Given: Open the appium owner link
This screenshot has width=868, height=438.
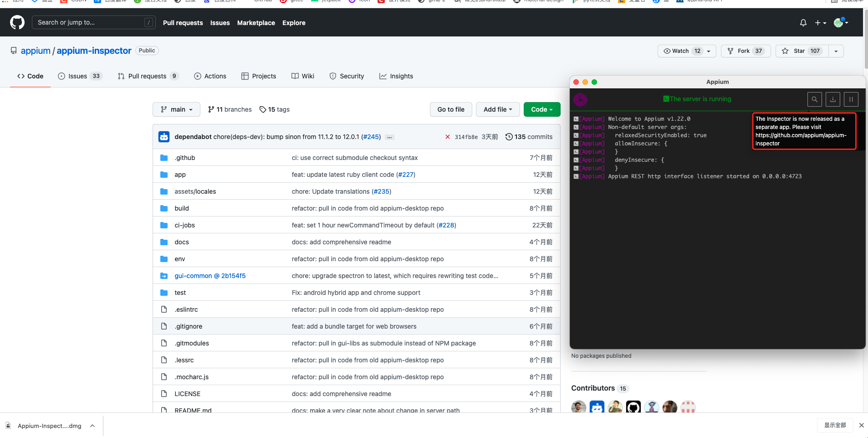Looking at the screenshot, I should [x=36, y=51].
